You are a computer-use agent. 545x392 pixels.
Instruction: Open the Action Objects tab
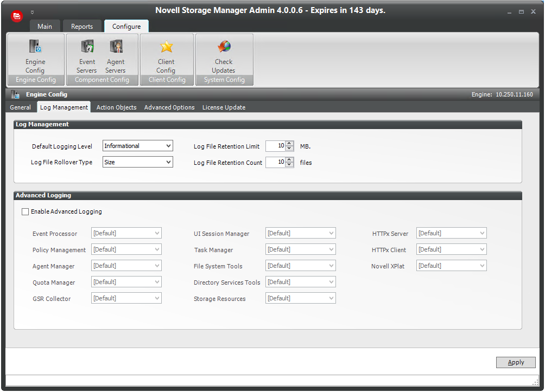point(117,107)
